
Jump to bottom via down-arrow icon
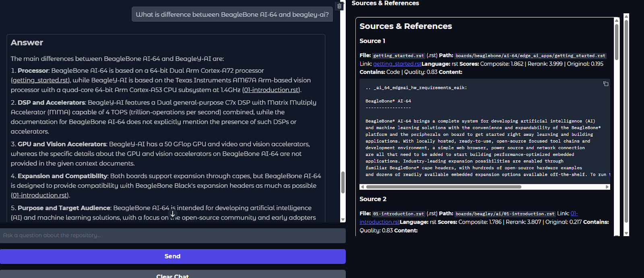click(173, 214)
